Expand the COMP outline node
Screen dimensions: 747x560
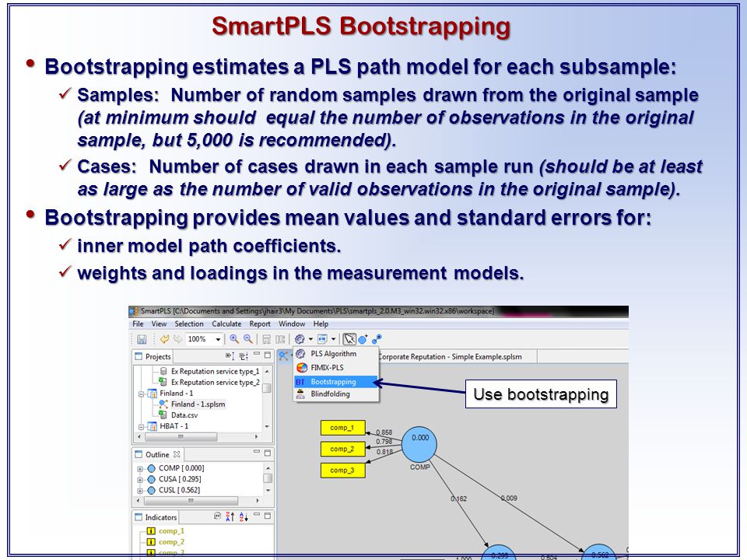(x=140, y=469)
